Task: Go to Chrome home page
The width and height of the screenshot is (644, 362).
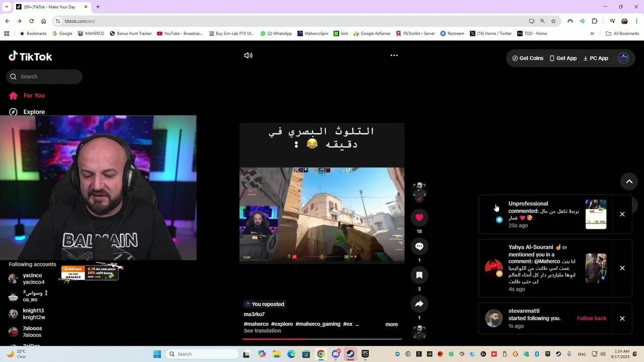Action: [43, 21]
